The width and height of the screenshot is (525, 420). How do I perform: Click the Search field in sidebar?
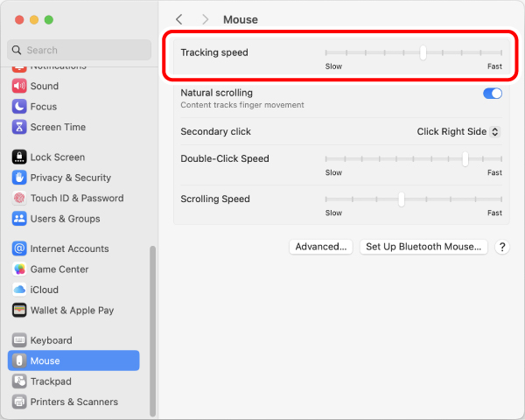click(79, 51)
